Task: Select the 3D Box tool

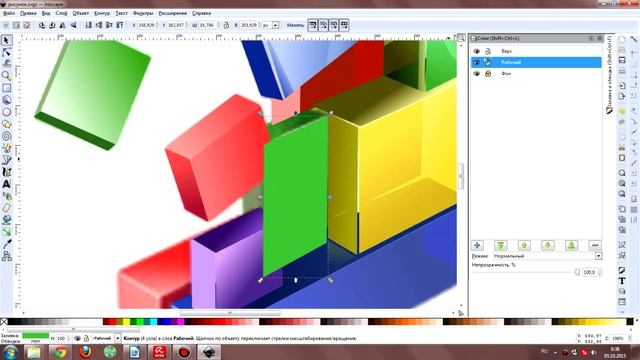Action: (7, 100)
